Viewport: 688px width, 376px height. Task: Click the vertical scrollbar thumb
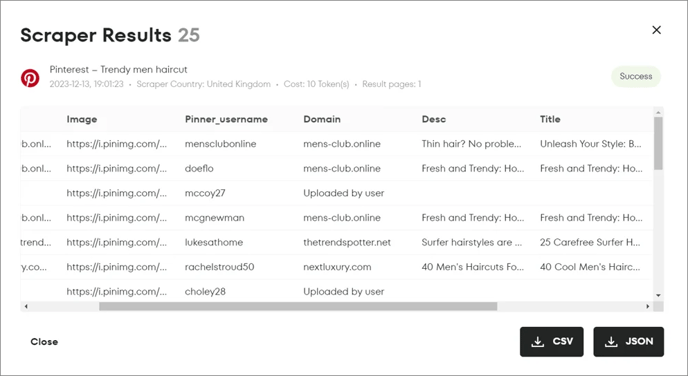pyautogui.click(x=658, y=143)
